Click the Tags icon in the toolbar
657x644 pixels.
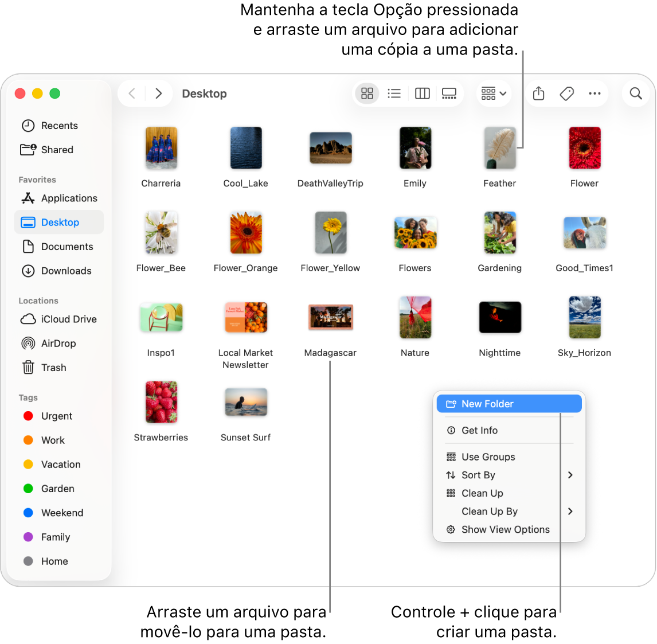tap(567, 93)
